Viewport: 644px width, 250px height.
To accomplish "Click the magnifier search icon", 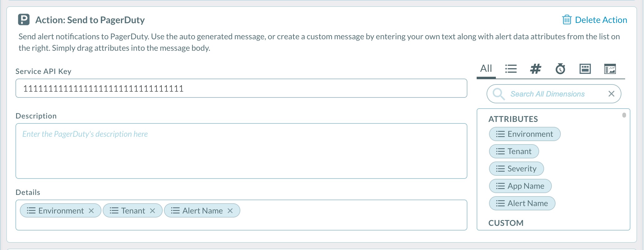I will (499, 94).
